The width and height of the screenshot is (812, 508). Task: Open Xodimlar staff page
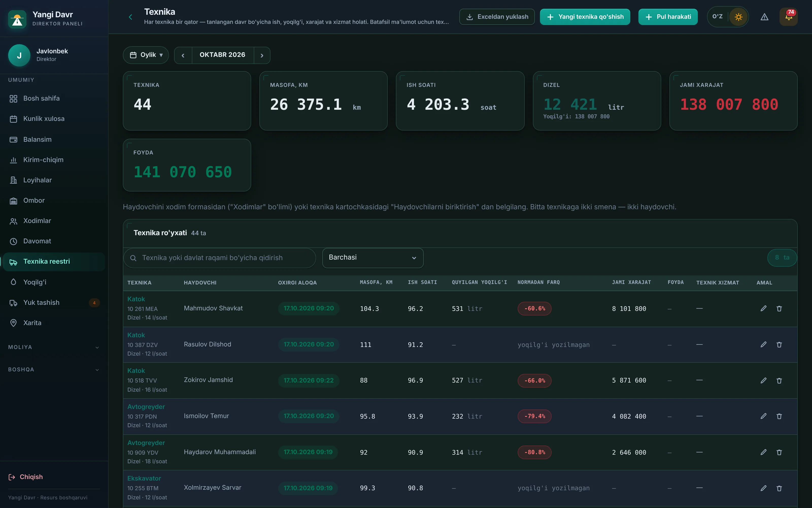coord(54,221)
